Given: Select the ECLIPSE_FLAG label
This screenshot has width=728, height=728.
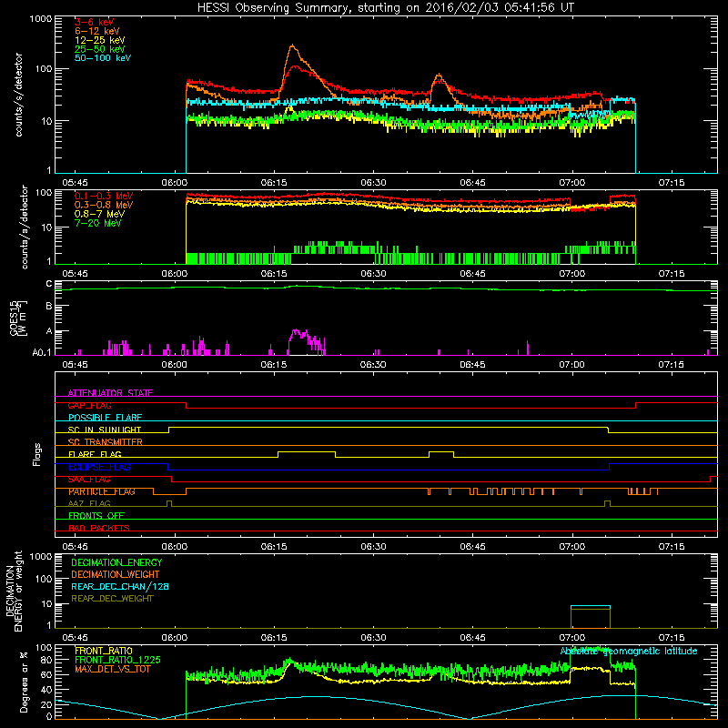Looking at the screenshot, I should (99, 467).
